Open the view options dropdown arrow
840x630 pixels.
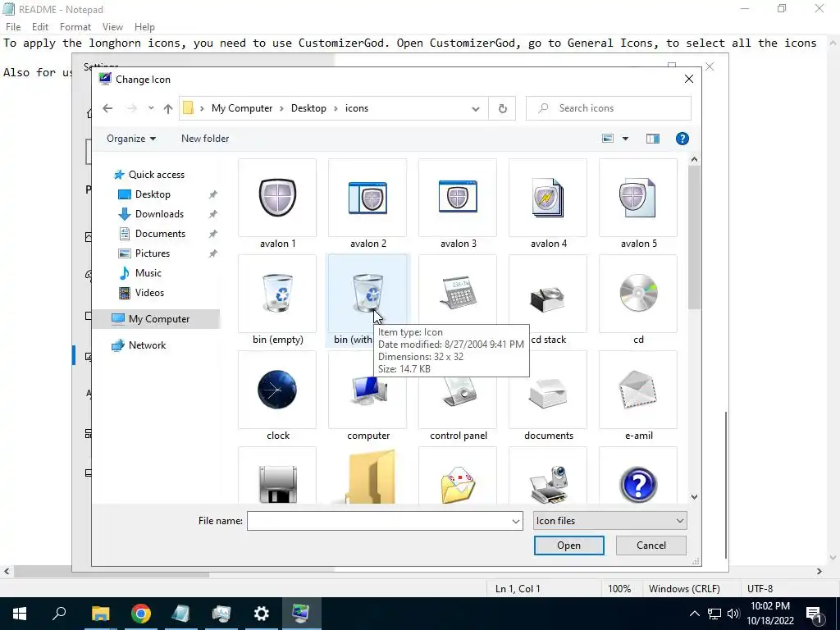[x=625, y=139]
